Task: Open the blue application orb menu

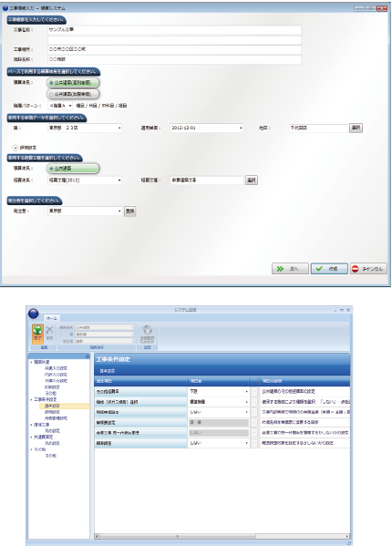Action: click(x=34, y=314)
